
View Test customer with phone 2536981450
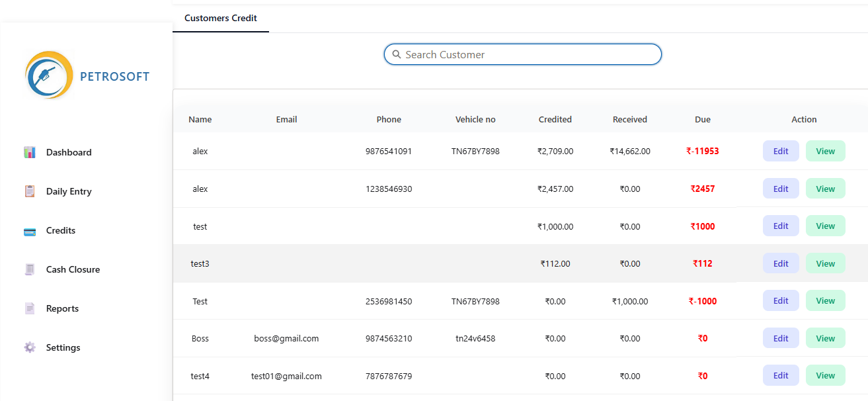pos(826,300)
